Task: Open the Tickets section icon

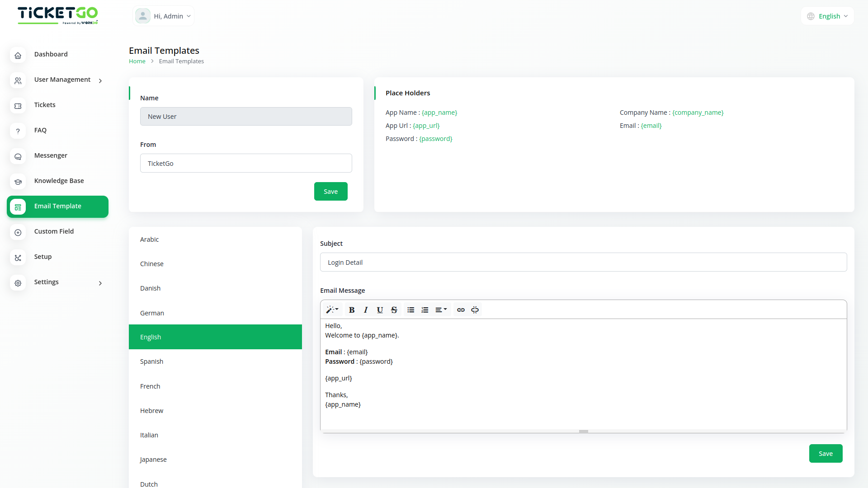Action: click(18, 106)
